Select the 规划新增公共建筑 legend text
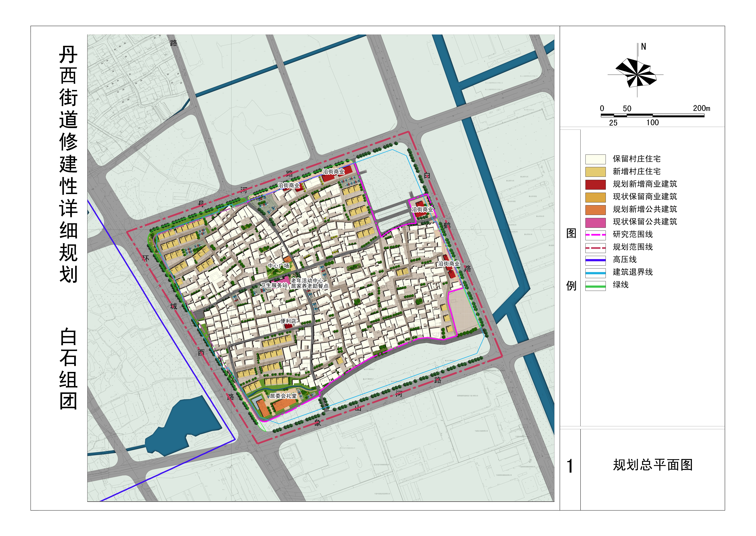This screenshot has height=536, width=756. 645,209
